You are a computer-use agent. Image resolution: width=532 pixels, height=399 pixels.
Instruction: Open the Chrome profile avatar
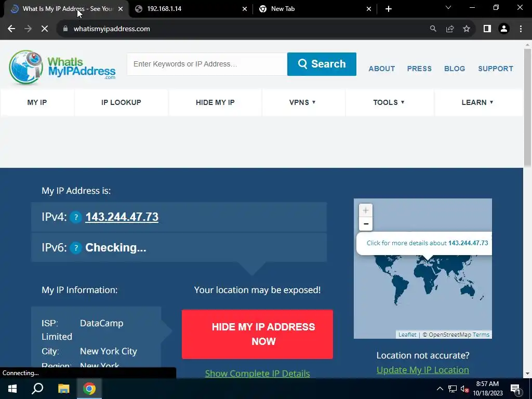(x=504, y=29)
